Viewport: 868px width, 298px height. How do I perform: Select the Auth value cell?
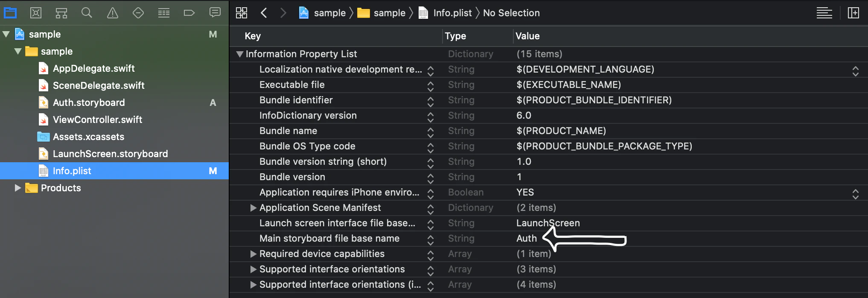click(527, 238)
